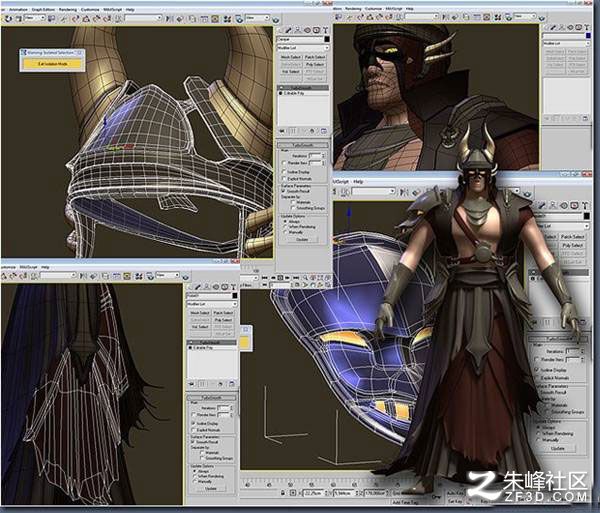The width and height of the screenshot is (600, 513).
Task: Open Display panel tab in middle-right window
Action: point(575,206)
